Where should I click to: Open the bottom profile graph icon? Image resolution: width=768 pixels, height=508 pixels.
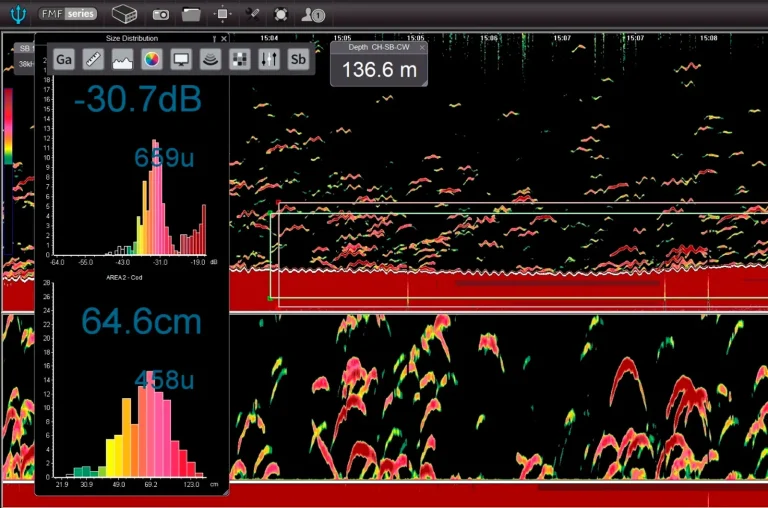click(x=122, y=59)
